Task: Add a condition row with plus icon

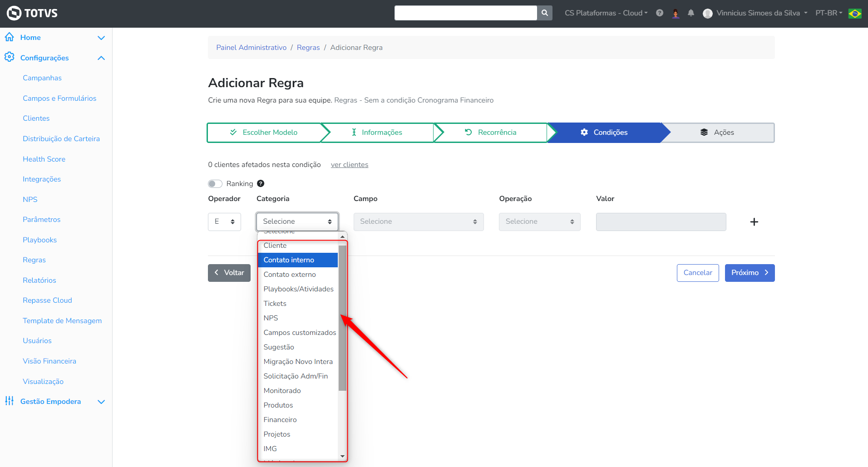Action: [754, 222]
